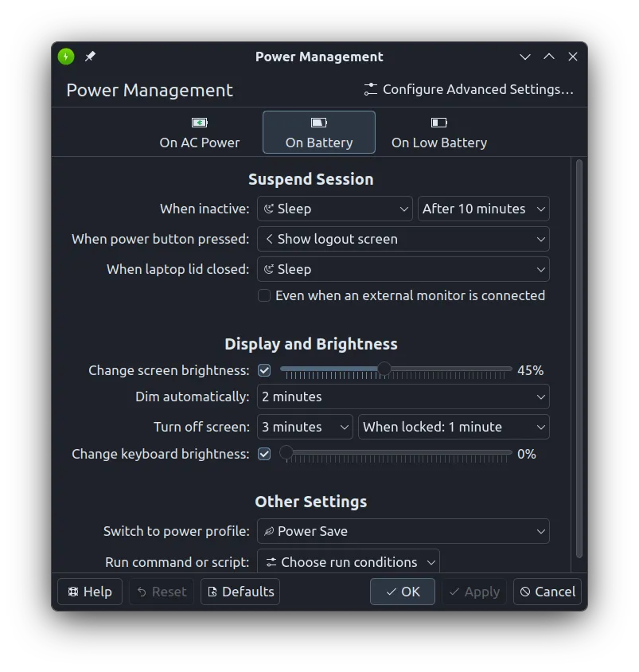Screen dimensions: 639x672
Task: Click the sliders icon in Choose run conditions
Action: click(x=271, y=562)
